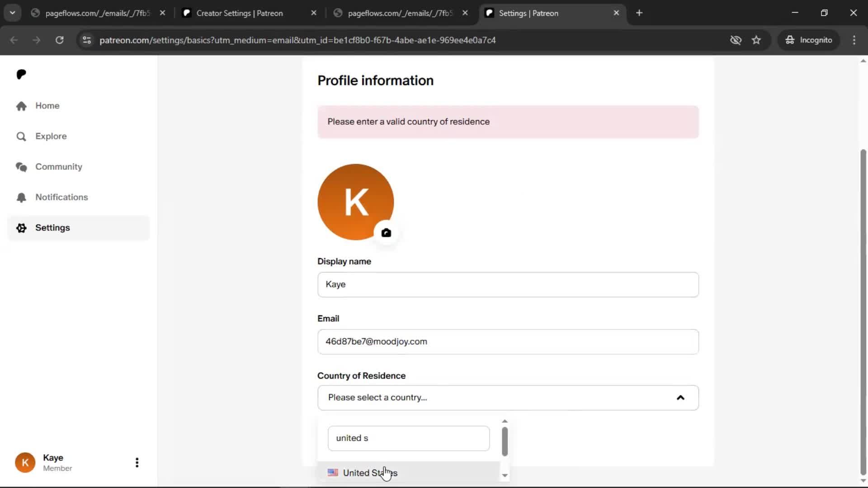Viewport: 868px width, 488px height.
Task: Select United States from the country list
Action: coord(409,473)
